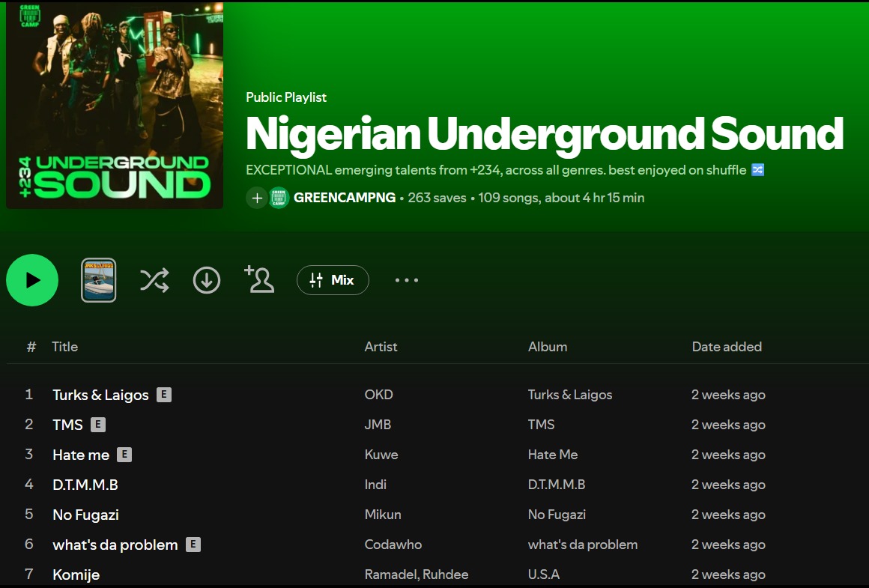Screen dimensions: 869x588
Task: Click track number 4
Action: (28, 484)
